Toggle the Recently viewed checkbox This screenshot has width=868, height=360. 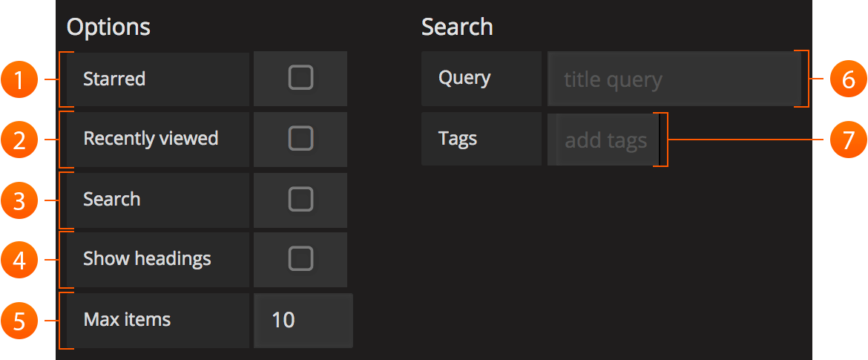tap(300, 139)
